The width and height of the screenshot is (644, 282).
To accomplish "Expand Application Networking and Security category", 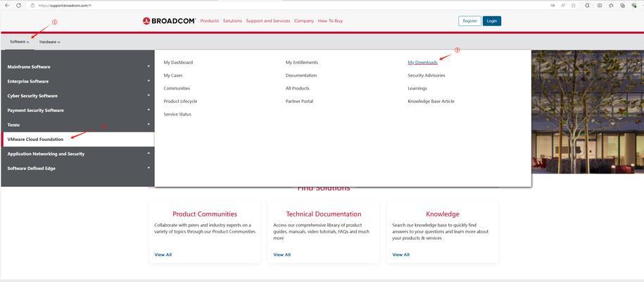I will point(77,154).
